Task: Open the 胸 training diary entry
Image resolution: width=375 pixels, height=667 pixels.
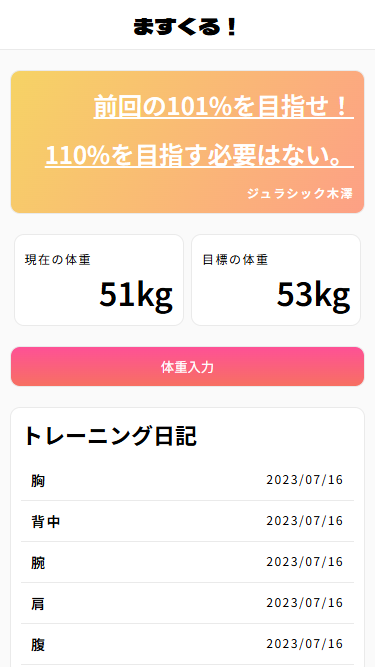Action: coord(188,480)
